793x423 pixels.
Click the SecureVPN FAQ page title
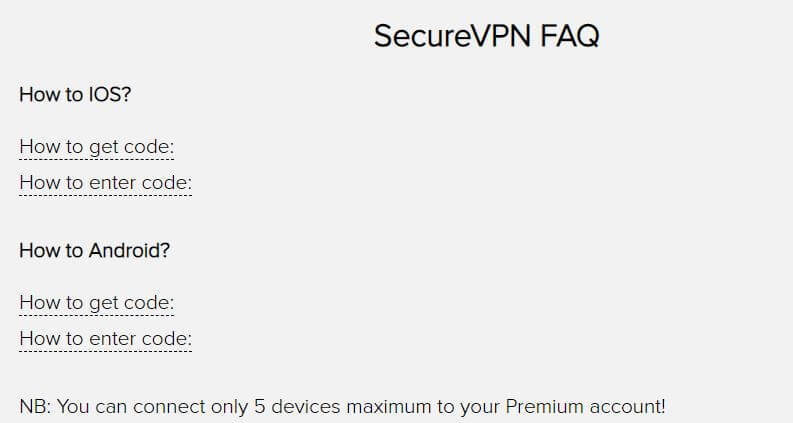click(x=487, y=36)
